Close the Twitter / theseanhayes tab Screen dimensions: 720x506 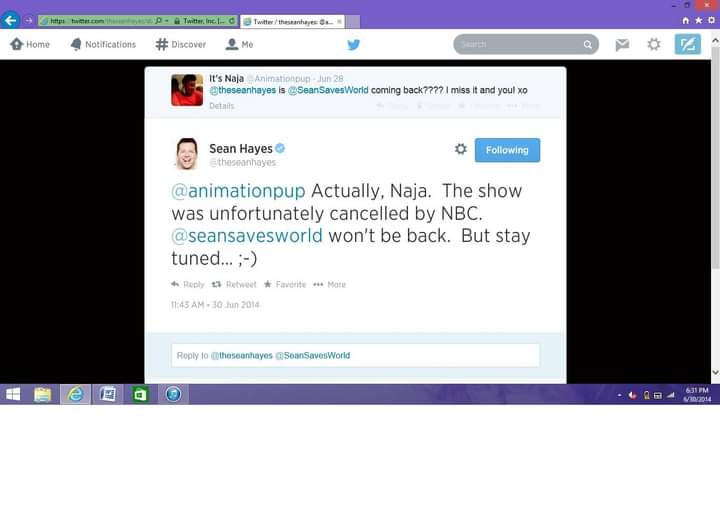tap(339, 21)
